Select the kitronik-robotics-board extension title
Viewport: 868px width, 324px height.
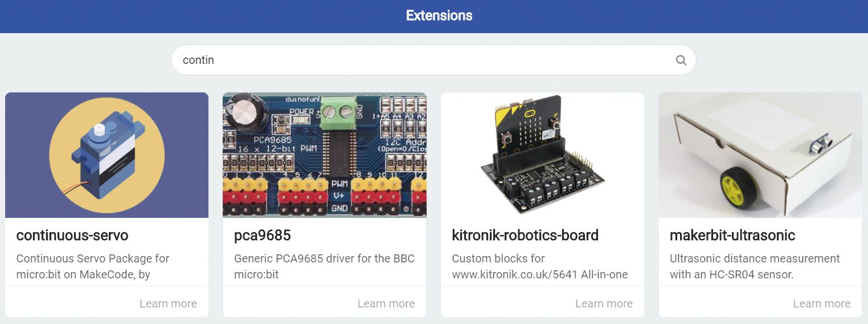pyautogui.click(x=525, y=235)
